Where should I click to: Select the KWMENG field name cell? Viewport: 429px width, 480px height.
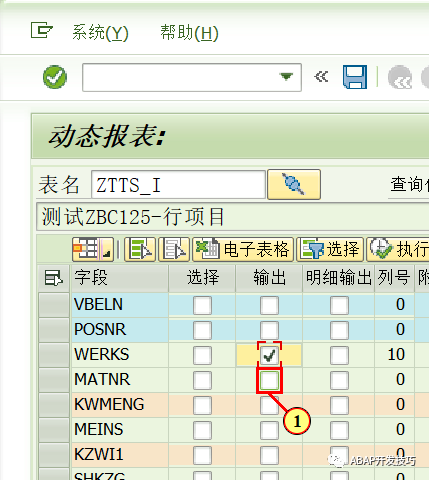coord(119,405)
